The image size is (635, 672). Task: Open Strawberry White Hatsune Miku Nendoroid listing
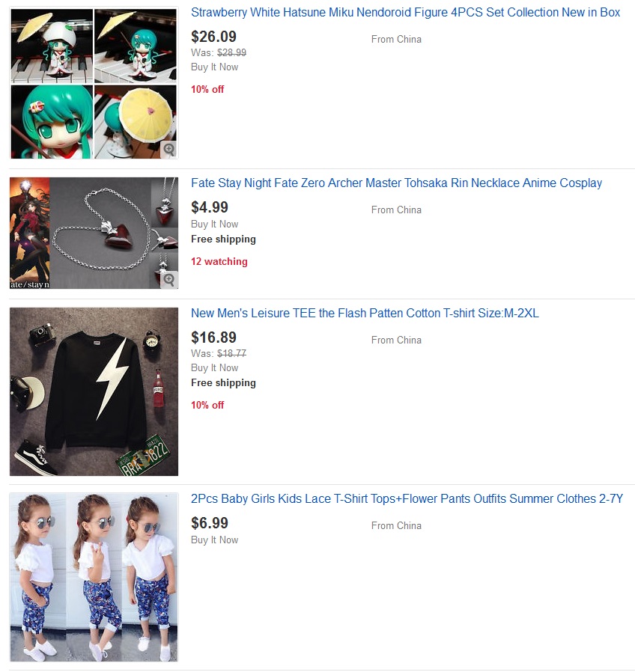[x=405, y=13]
